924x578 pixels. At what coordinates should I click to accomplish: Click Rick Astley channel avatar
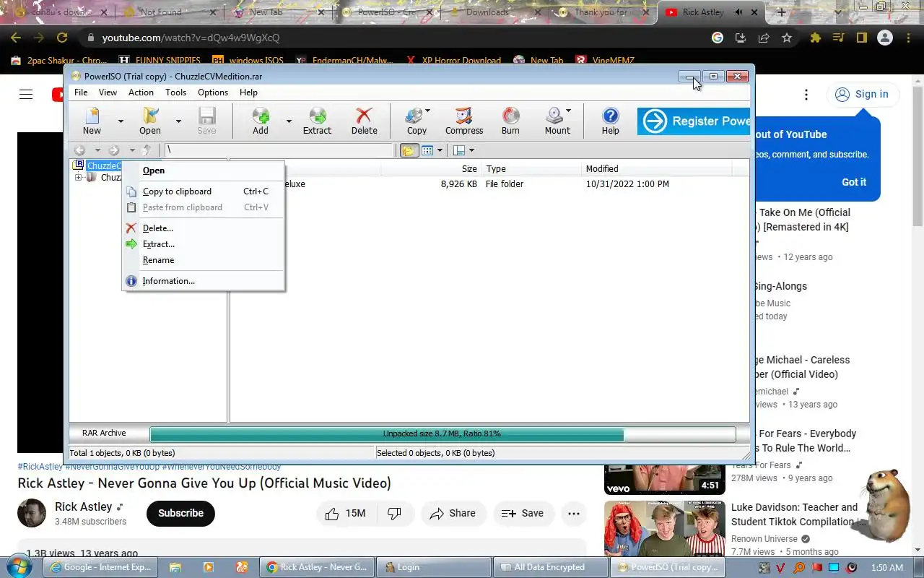point(32,513)
